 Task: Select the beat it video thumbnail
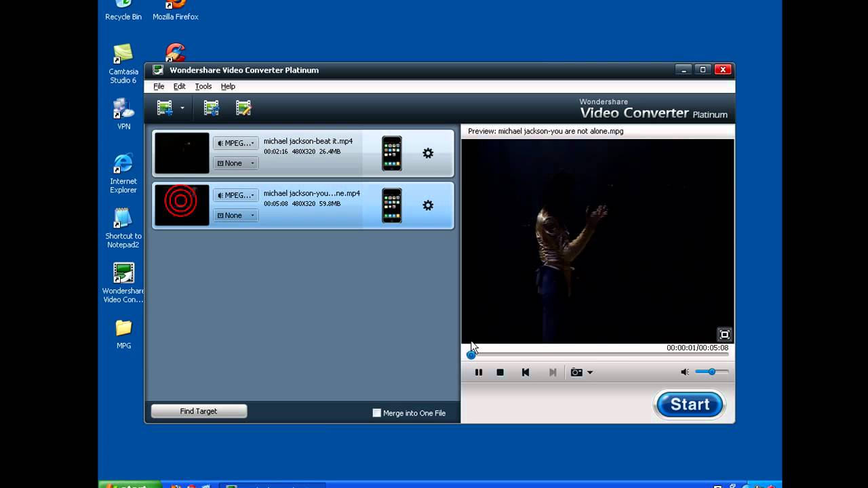click(182, 153)
